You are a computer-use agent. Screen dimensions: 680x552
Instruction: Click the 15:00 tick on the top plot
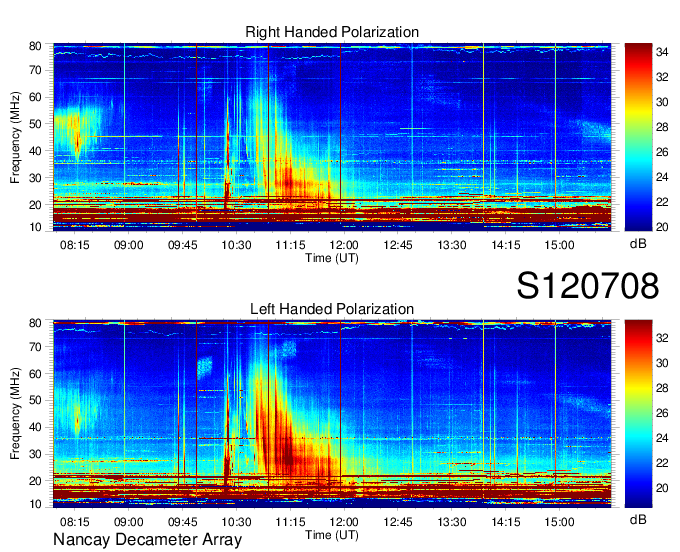tap(559, 245)
